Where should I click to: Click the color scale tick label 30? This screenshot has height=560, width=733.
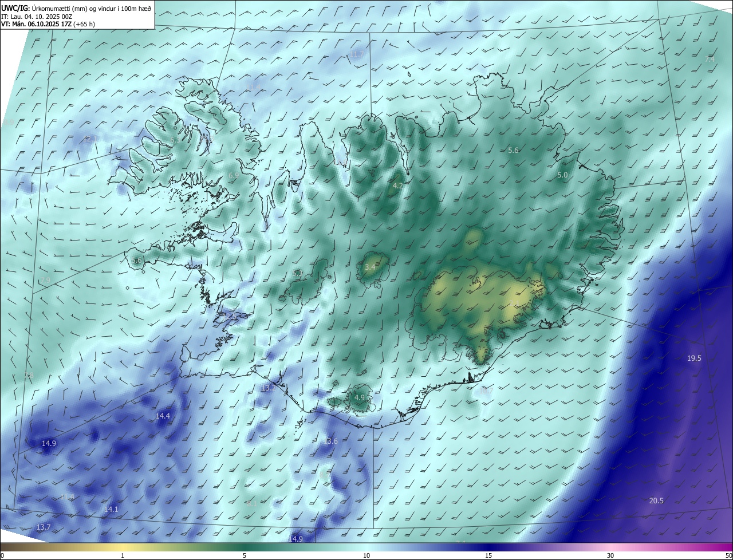pyautogui.click(x=610, y=555)
